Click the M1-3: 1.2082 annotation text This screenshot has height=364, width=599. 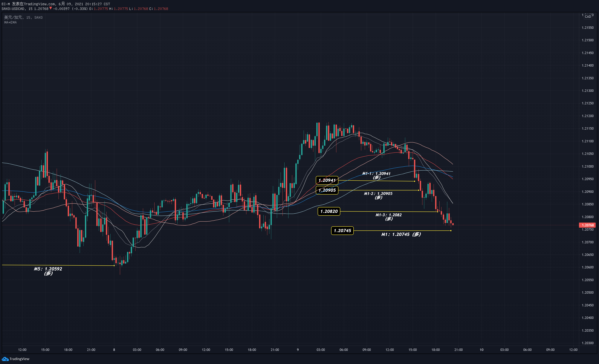pyautogui.click(x=389, y=217)
